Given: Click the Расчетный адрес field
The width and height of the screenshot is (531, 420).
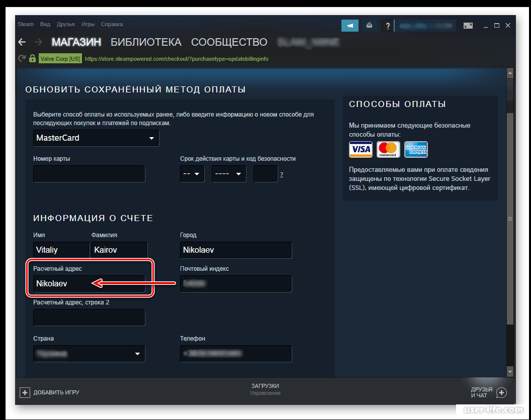Looking at the screenshot, I should [89, 284].
